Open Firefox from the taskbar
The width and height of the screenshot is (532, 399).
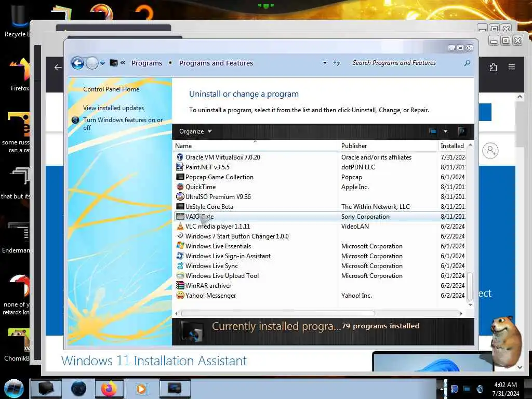point(109,389)
